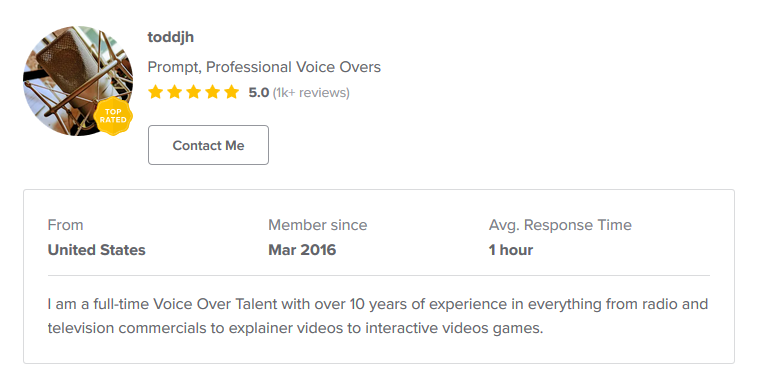This screenshot has height=385, width=776.
Task: Click the Top Rated badge icon
Action: click(113, 116)
